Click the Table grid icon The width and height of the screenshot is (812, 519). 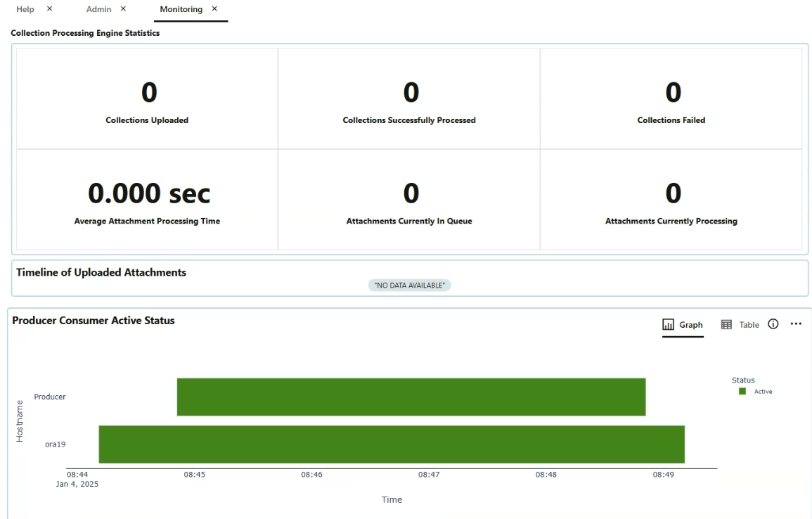point(726,325)
